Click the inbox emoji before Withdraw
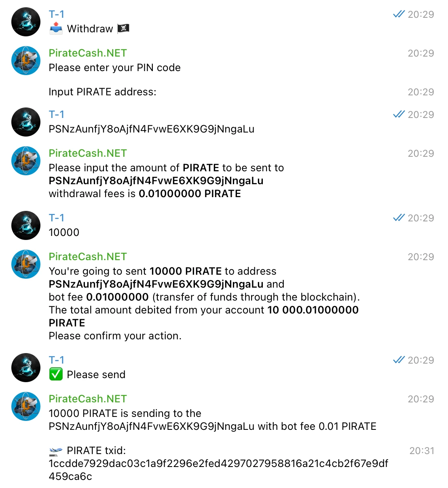This screenshot has height=488, width=448. tap(56, 29)
